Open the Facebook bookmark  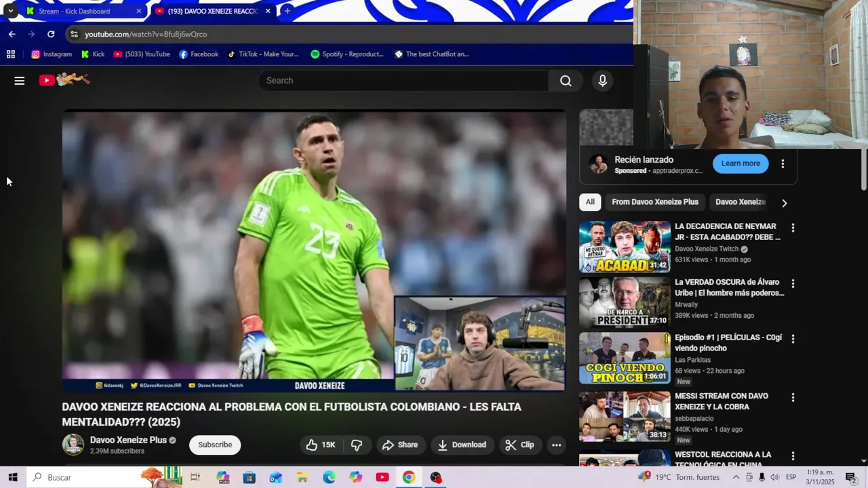tap(199, 54)
